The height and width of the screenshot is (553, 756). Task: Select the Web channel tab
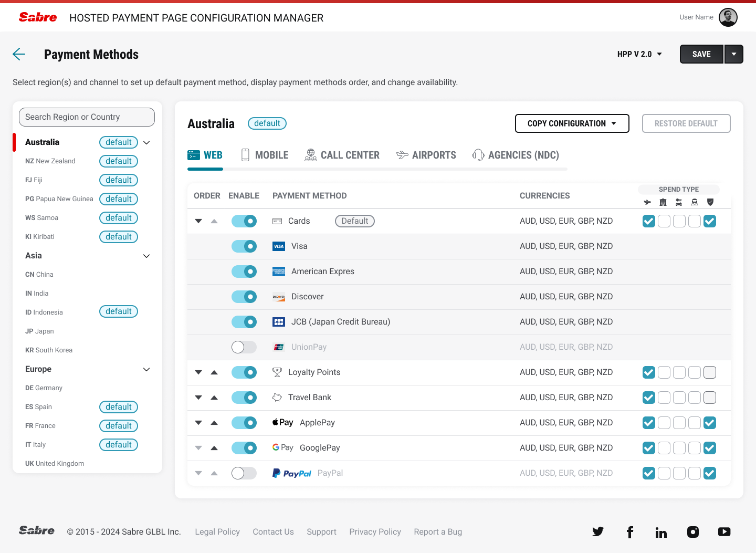tap(205, 155)
